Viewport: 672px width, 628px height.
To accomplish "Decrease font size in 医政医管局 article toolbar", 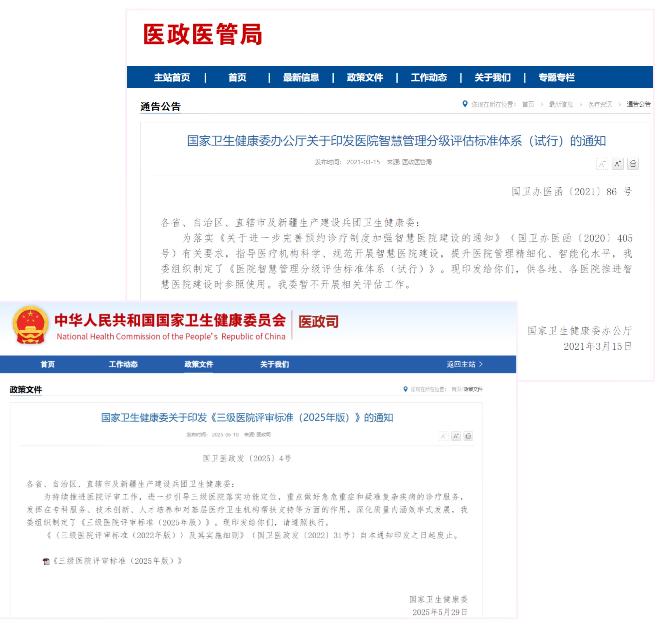I will 602,164.
